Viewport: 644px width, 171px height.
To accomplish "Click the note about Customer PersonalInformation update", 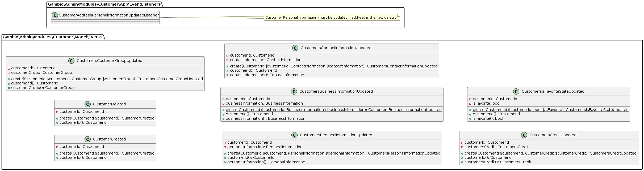I will (x=331, y=18).
